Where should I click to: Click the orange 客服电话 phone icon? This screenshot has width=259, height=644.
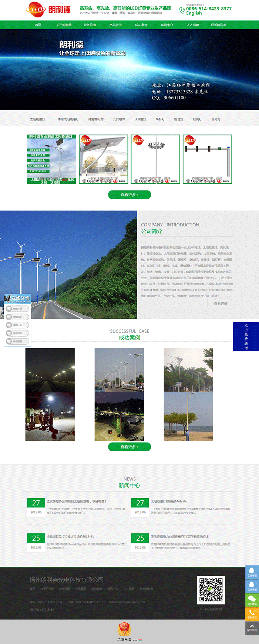point(252,614)
